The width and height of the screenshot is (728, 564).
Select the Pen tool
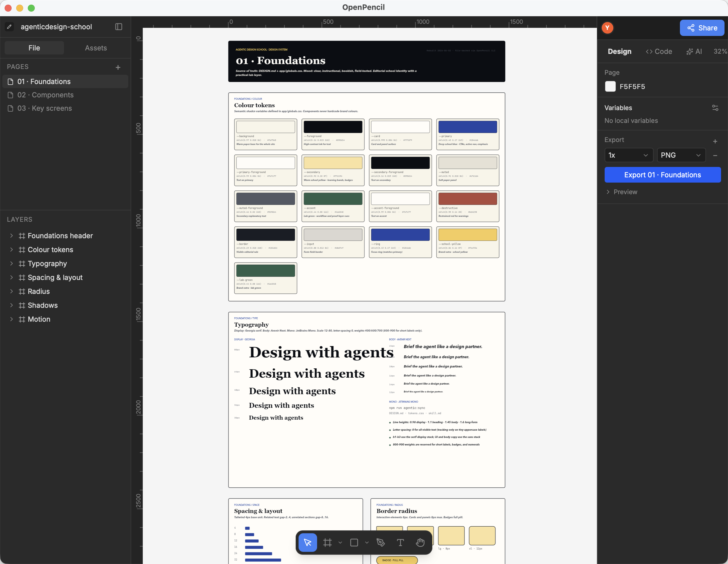click(x=381, y=542)
